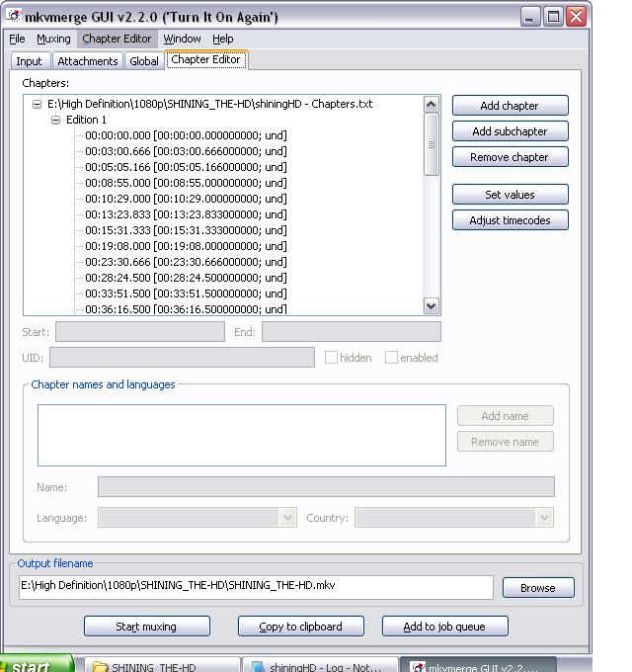Click the Start muxing button
Image resolution: width=632 pixels, height=672 pixels.
point(147,627)
